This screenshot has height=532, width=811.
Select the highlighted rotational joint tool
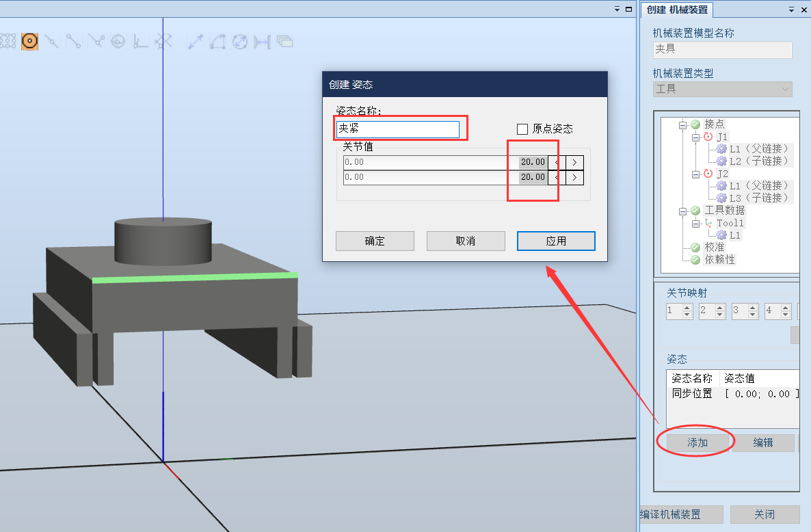coord(29,41)
